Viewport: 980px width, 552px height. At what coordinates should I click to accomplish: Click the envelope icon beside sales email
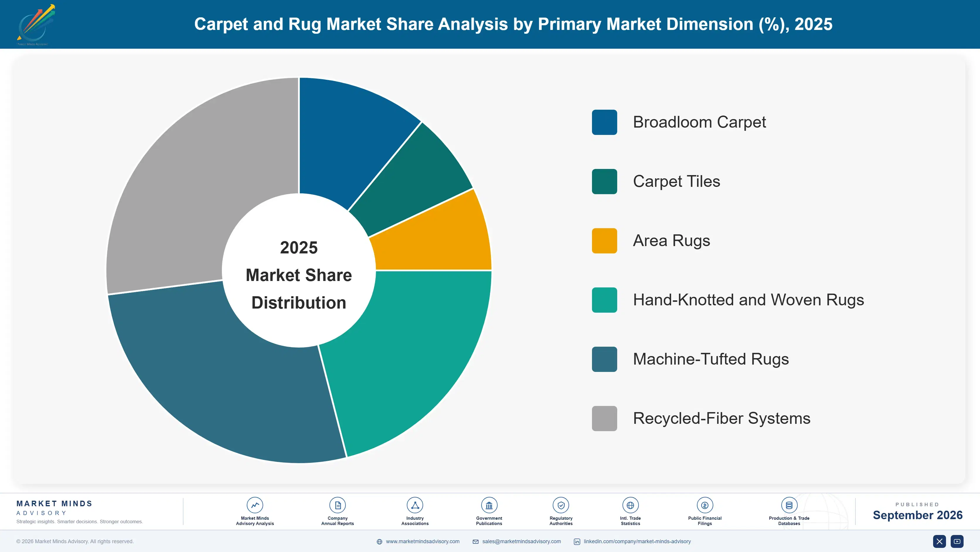coord(476,542)
